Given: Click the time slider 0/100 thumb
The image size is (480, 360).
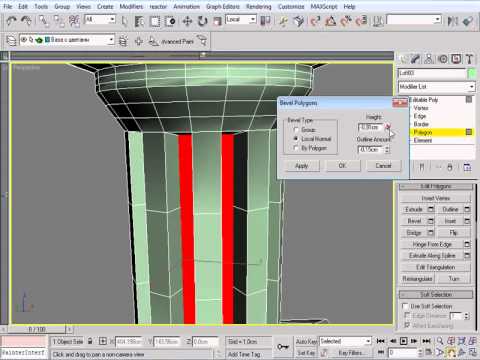Looking at the screenshot, I should click(x=37, y=329).
